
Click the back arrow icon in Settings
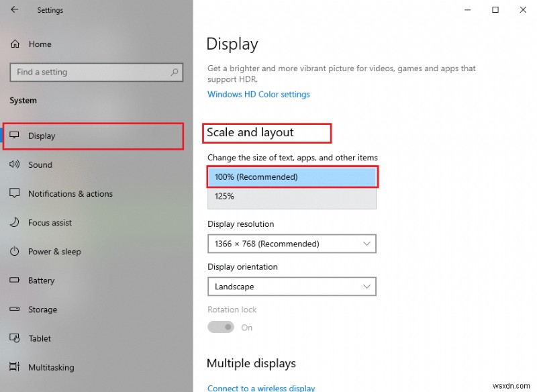click(15, 10)
